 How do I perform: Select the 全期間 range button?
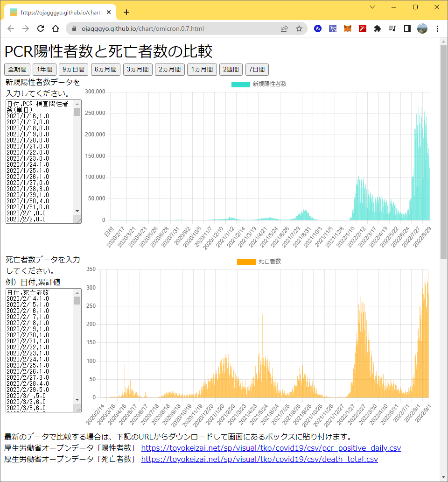point(17,70)
